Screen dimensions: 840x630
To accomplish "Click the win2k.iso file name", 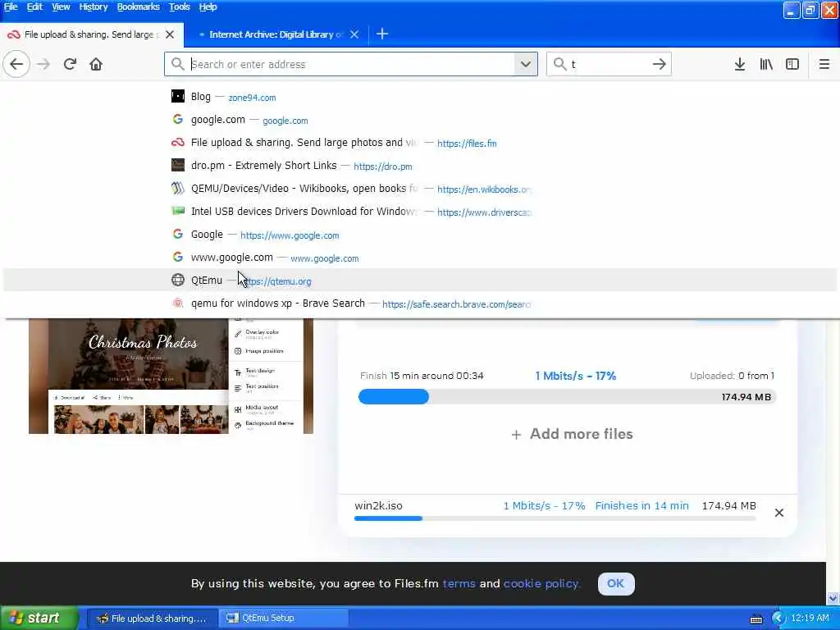I will [x=378, y=505].
